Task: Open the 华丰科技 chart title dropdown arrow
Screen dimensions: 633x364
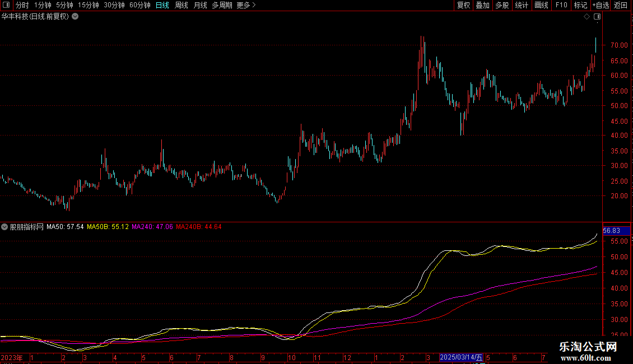Action: pyautogui.click(x=75, y=17)
